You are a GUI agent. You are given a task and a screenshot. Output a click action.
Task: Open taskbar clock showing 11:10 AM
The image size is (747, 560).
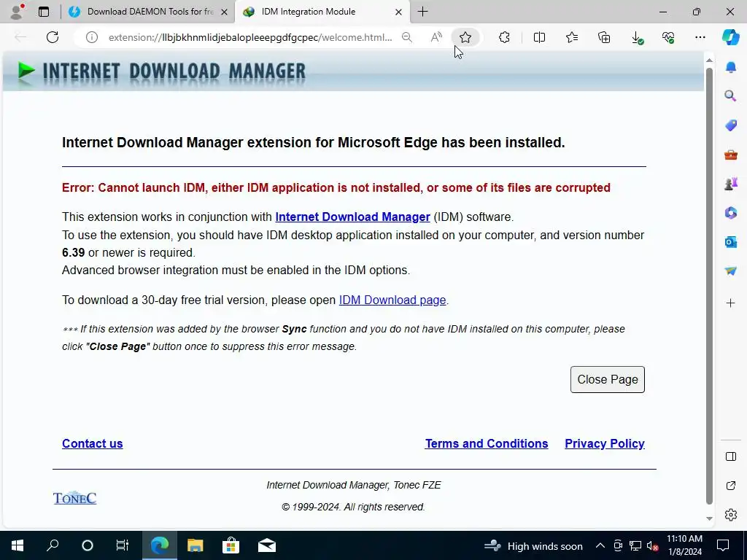tap(684, 545)
